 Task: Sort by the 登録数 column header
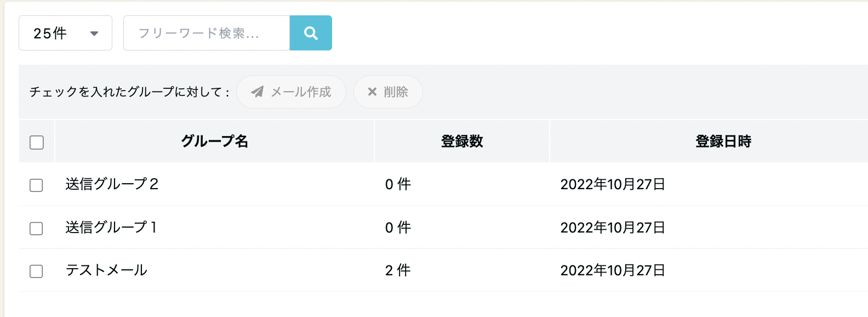pos(462,141)
